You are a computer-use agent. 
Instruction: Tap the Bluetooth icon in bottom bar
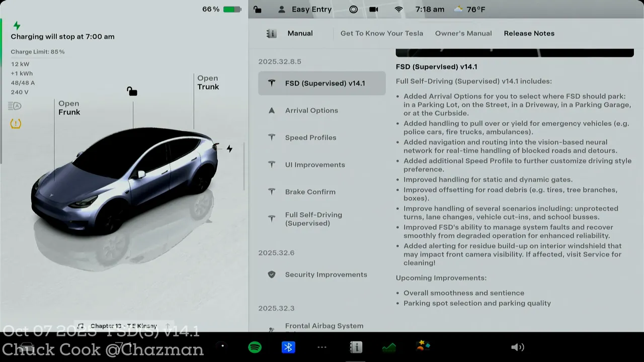click(x=288, y=347)
